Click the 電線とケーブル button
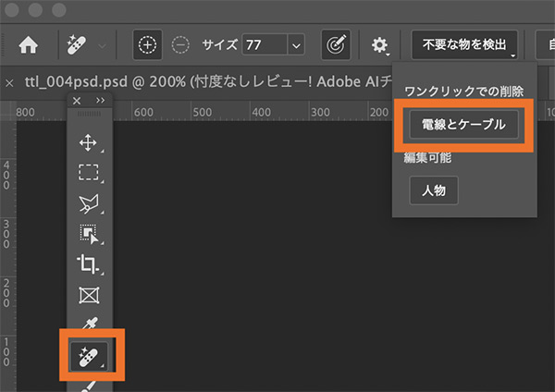This screenshot has width=555, height=392. 464,124
